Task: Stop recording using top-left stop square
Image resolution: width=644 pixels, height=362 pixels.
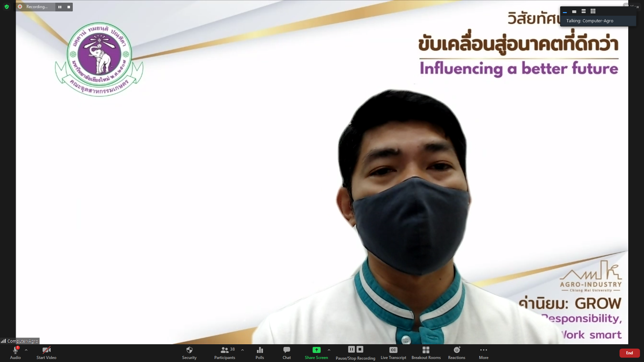Action: [69, 7]
